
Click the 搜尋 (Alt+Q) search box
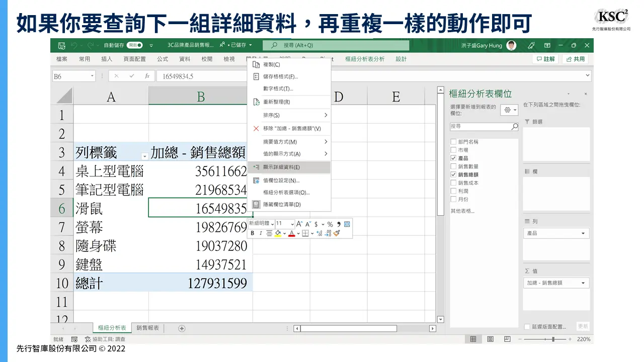click(336, 45)
